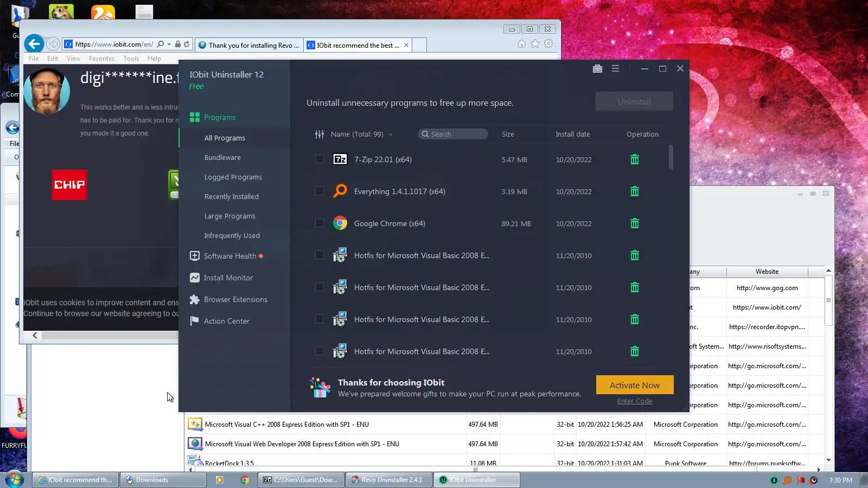Select Microsoft Visual C++ 2008 Express row
The width and height of the screenshot is (868, 488).
tap(505, 425)
